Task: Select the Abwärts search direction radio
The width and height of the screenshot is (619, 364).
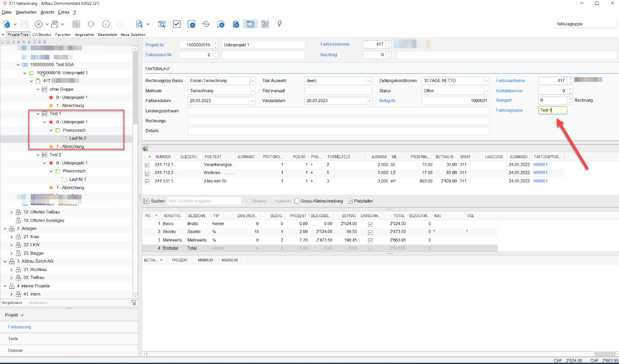Action: point(248,201)
